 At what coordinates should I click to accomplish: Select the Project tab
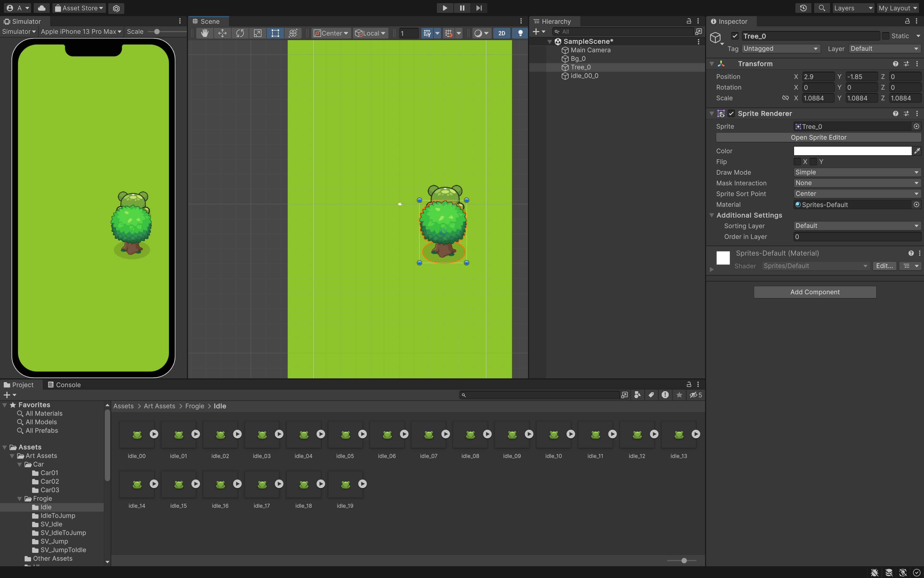(19, 385)
